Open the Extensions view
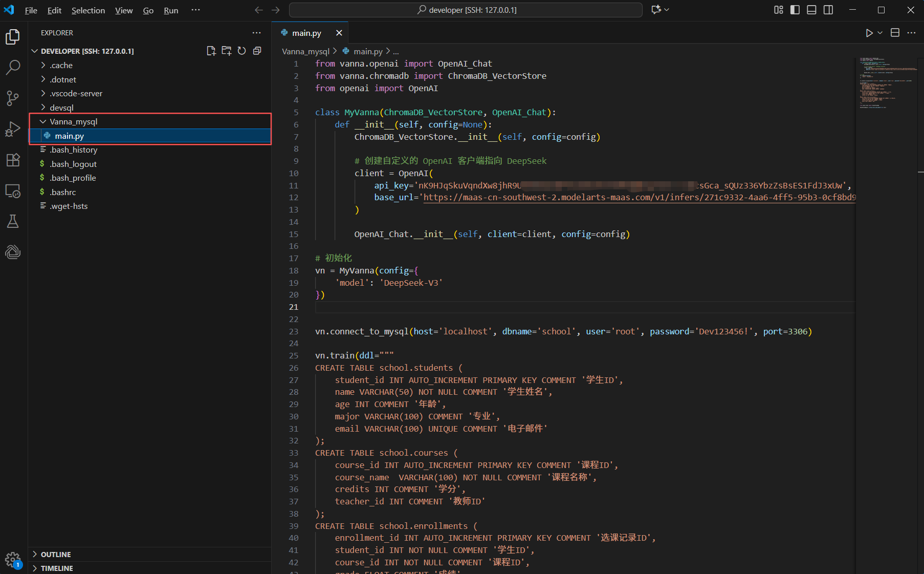Screen dimensions: 924x574 click(13, 160)
